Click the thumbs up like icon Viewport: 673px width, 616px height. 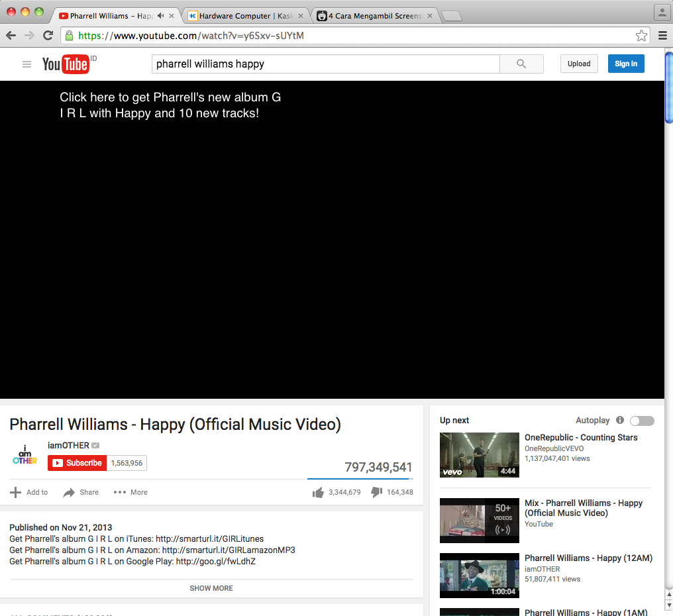click(318, 492)
